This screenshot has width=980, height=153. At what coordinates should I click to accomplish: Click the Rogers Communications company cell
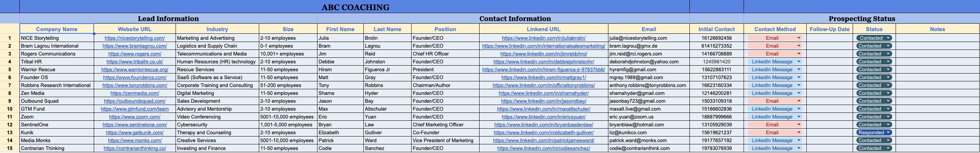pyautogui.click(x=56, y=54)
